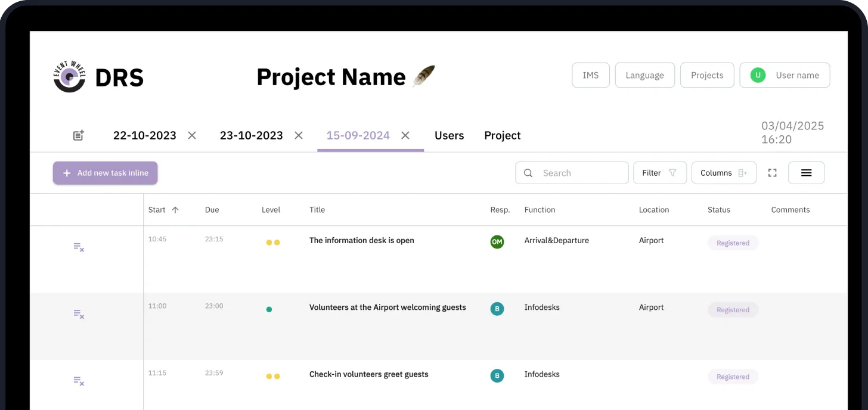Click the add-new-tab icon left of date tabs

coord(78,135)
